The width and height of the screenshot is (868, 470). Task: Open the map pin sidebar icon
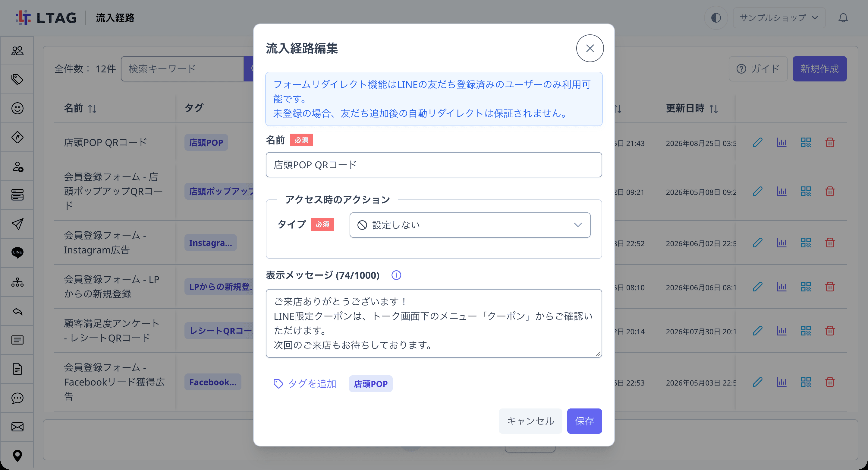coord(17,456)
